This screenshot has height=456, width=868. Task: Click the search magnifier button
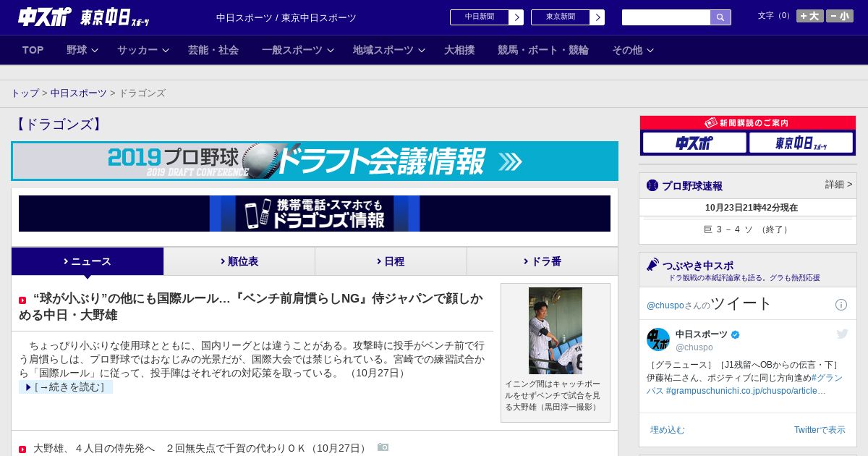pos(720,17)
